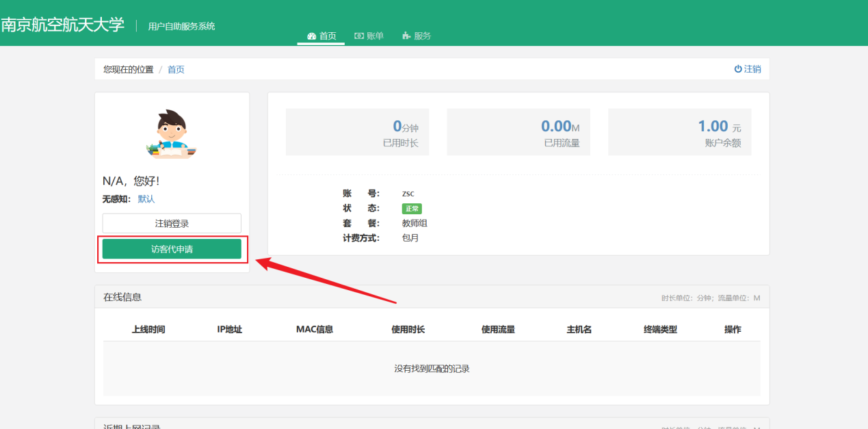868x429 pixels.
Task: Click the power icon next to 注销
Action: tap(738, 69)
